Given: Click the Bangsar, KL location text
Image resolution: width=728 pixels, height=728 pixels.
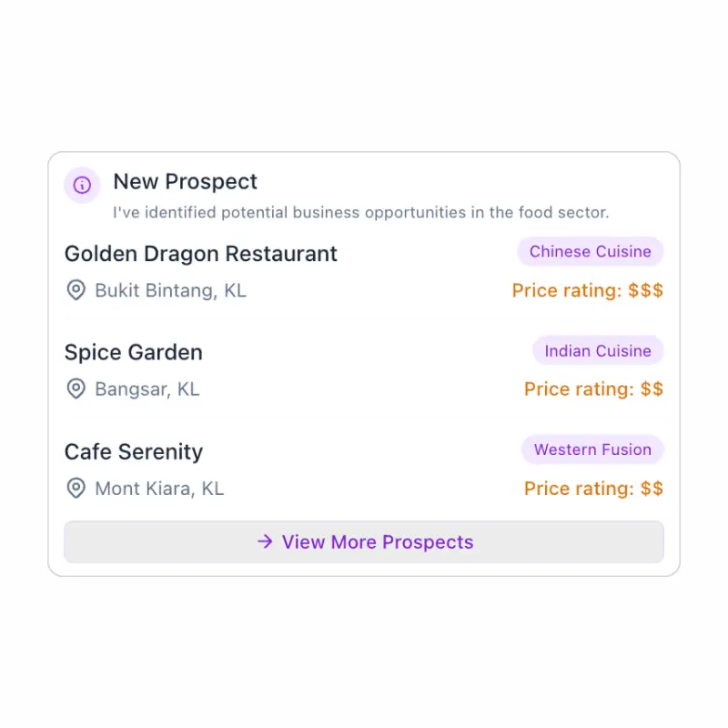Looking at the screenshot, I should pyautogui.click(x=147, y=389).
